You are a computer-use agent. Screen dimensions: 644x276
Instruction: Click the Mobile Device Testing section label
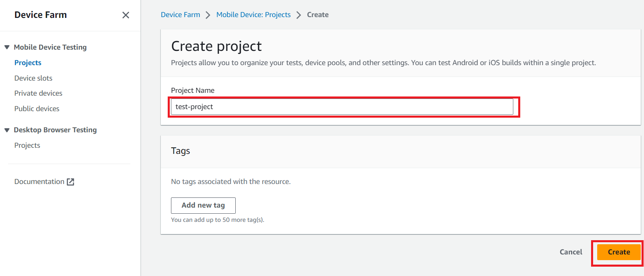click(50, 47)
